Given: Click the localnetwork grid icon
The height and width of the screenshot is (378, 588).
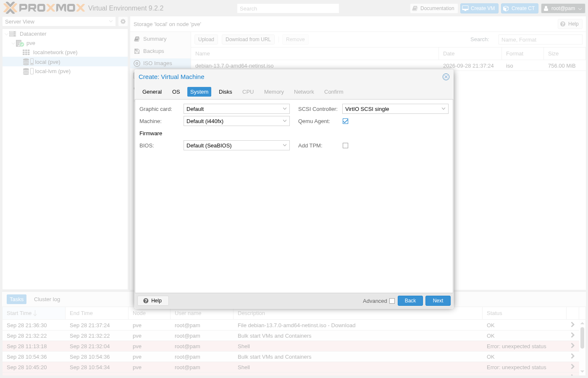Looking at the screenshot, I should (26, 52).
